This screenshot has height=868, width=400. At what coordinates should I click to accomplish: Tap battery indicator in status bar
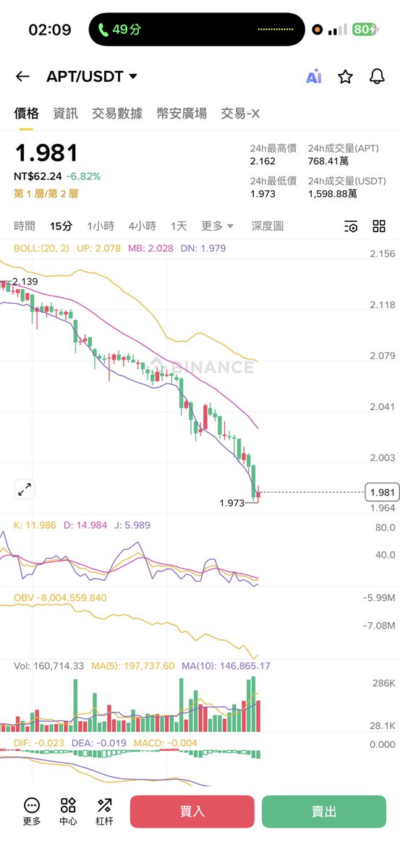(364, 30)
